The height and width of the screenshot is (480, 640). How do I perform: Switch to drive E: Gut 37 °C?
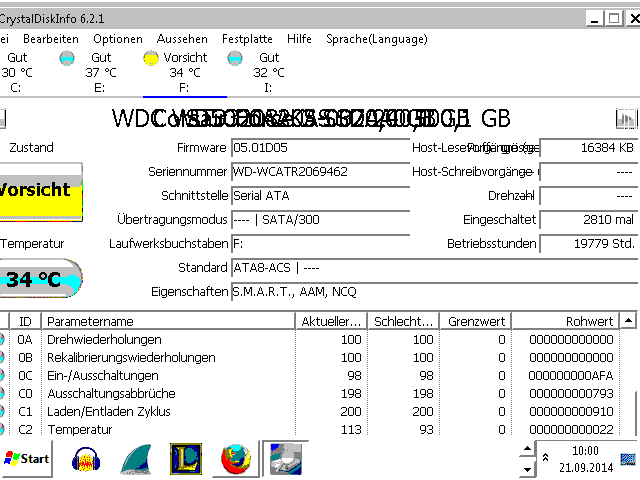click(100, 73)
